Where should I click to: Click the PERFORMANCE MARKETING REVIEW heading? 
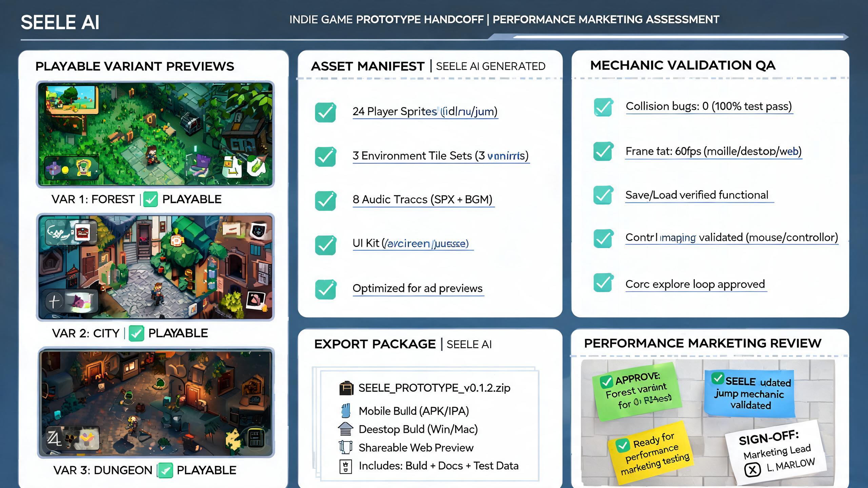(703, 343)
